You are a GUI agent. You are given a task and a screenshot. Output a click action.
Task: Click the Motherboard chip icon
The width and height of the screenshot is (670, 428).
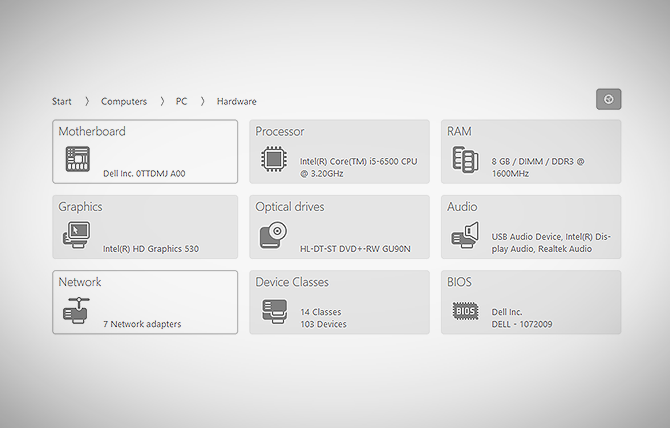coord(78,159)
